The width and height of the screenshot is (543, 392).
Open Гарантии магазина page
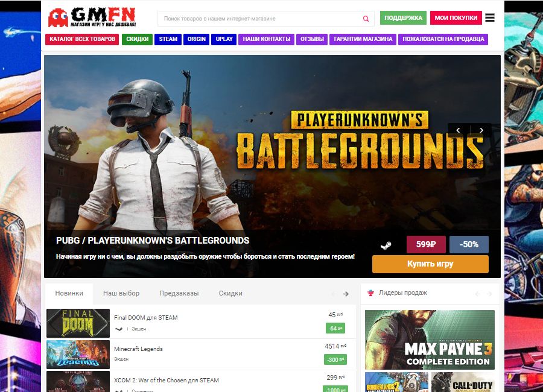point(363,39)
